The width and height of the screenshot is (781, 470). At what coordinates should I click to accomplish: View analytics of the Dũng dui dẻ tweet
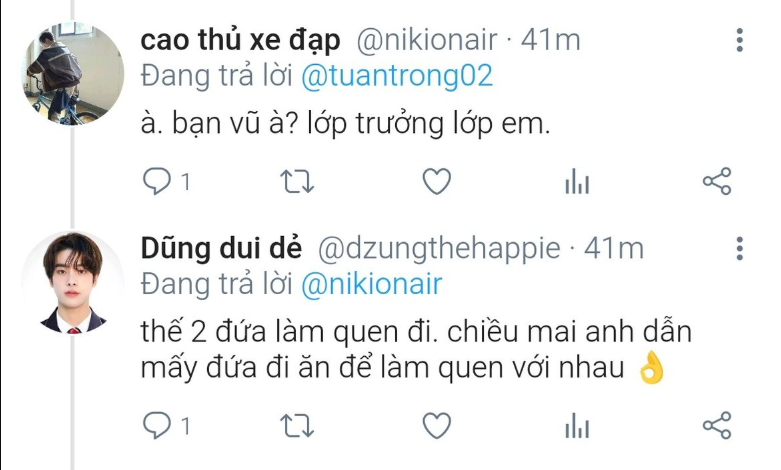coord(577,426)
